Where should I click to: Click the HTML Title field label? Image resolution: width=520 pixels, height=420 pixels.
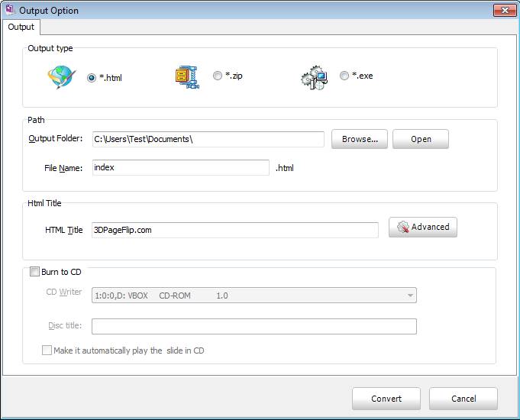point(63,230)
